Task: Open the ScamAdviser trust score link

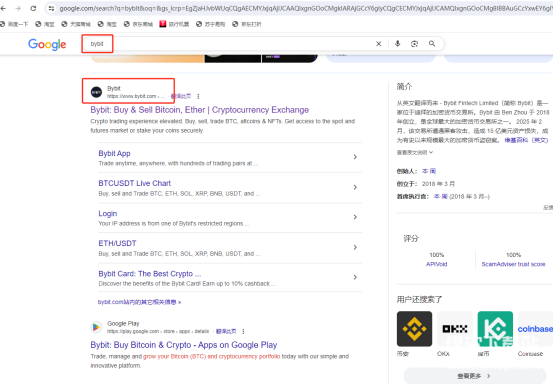Action: (x=513, y=264)
